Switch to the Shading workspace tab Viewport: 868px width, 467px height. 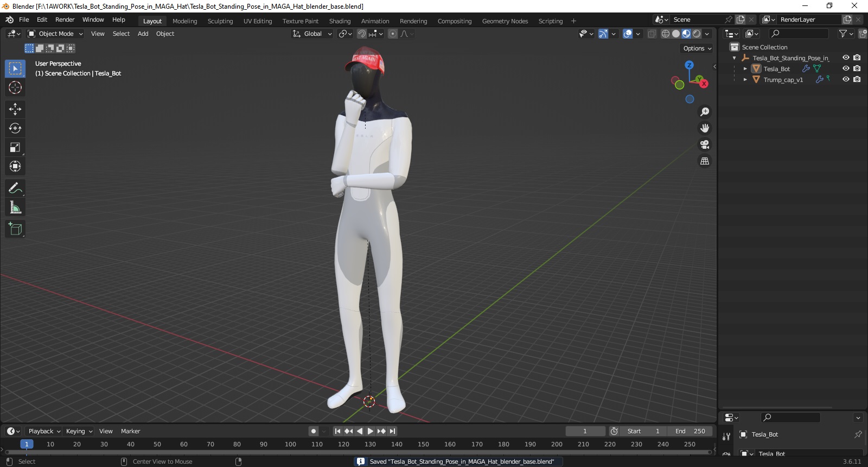(340, 21)
